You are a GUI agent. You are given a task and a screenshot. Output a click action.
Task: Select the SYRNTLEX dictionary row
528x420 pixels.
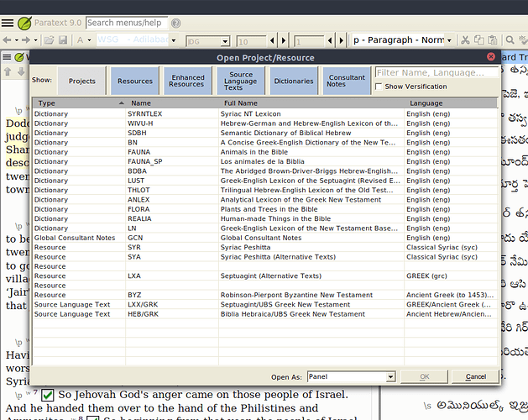265,114
